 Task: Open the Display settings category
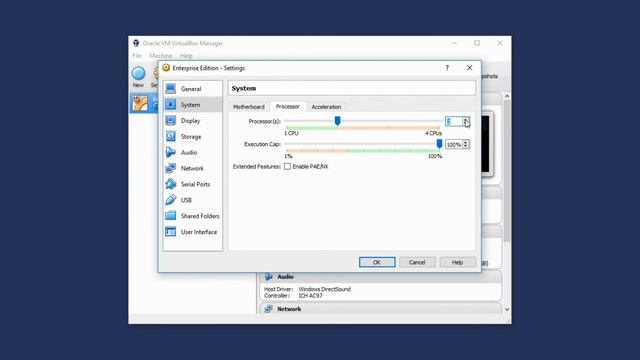pyautogui.click(x=193, y=120)
